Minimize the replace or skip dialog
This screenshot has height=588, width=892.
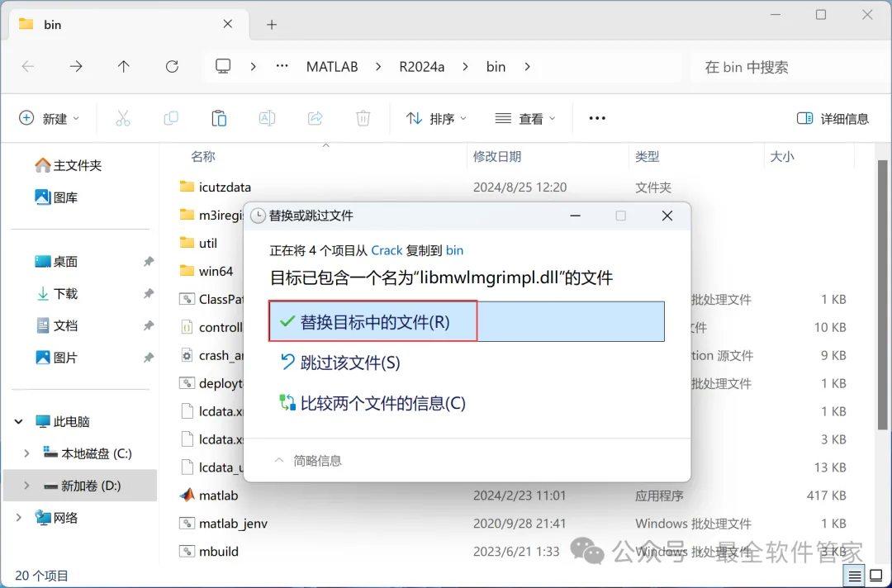coord(575,216)
